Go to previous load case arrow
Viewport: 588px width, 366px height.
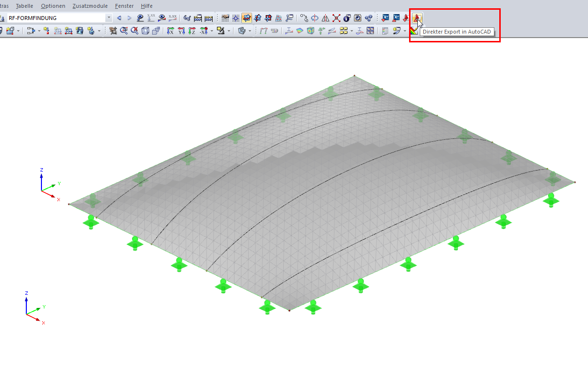pos(119,18)
